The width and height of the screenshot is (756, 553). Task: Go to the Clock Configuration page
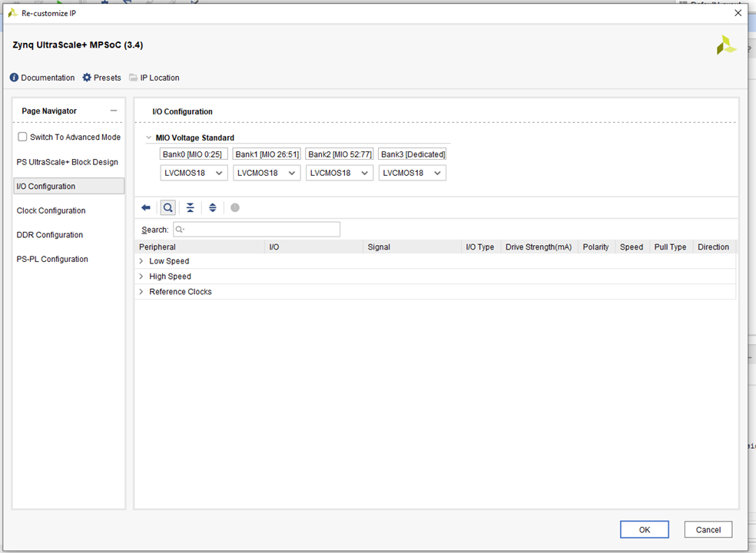pyautogui.click(x=51, y=210)
